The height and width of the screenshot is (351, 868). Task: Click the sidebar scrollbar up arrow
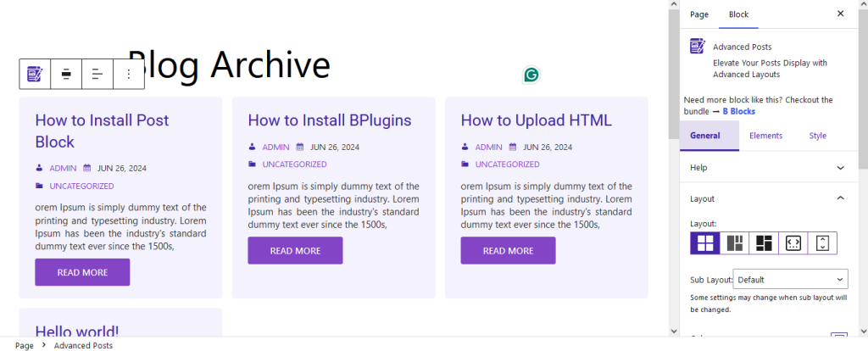pos(863,4)
